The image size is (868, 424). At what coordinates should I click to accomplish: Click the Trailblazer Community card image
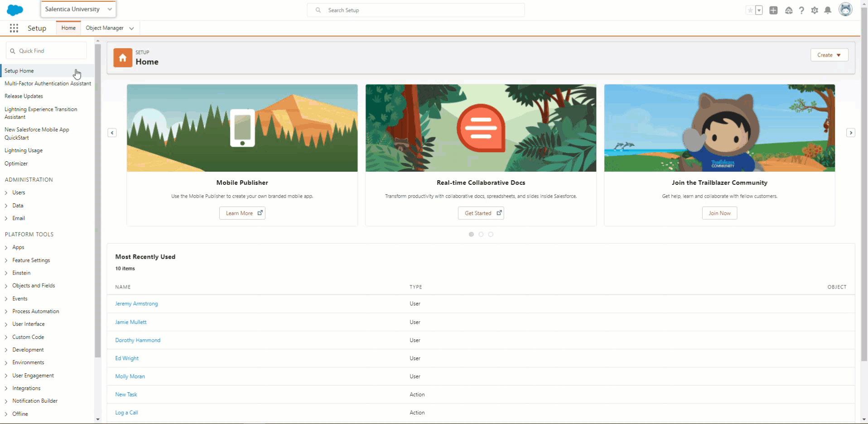[x=719, y=128]
